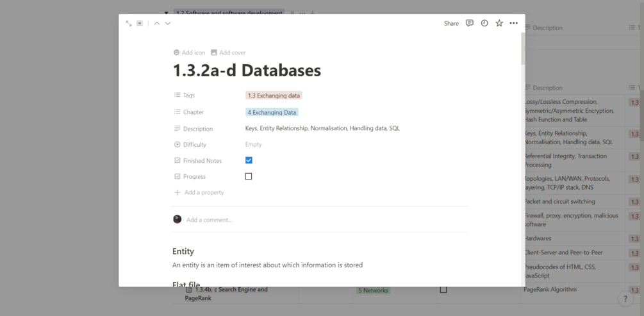Click Add cover image option
Viewport: 644px width, 316px height.
pos(228,53)
